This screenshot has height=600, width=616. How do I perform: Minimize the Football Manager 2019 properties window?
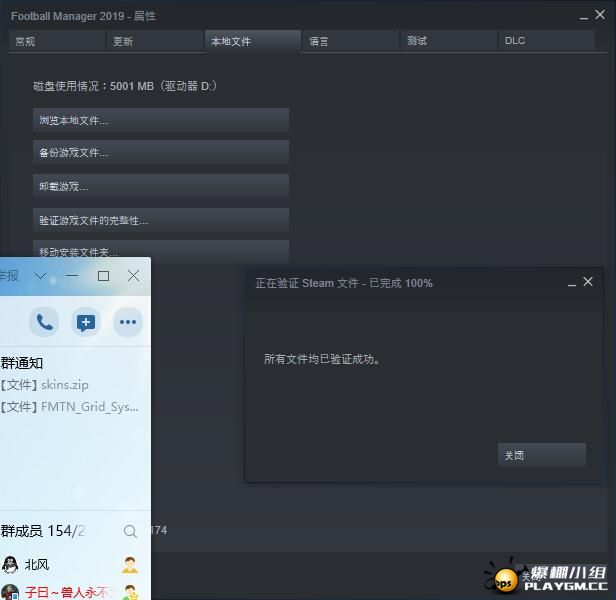[x=584, y=17]
